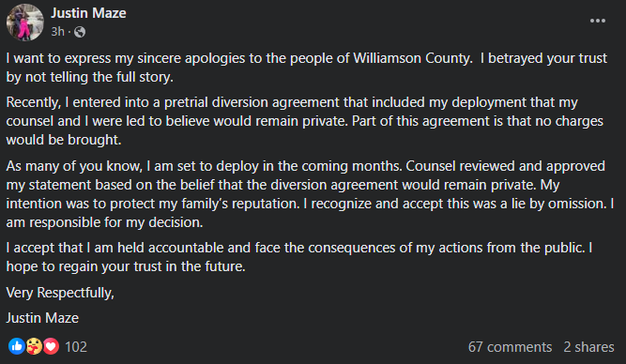View the 102 reactions count list
This screenshot has height=364, width=626.
(76, 346)
